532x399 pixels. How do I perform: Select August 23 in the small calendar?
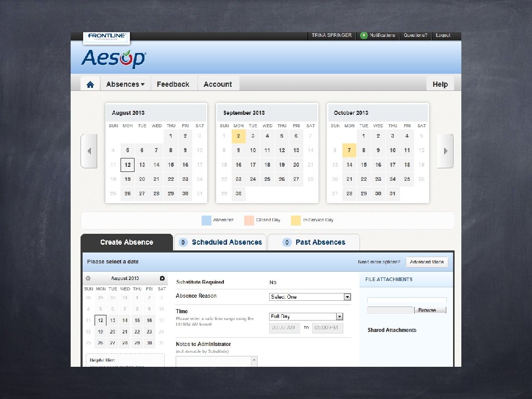(149, 332)
